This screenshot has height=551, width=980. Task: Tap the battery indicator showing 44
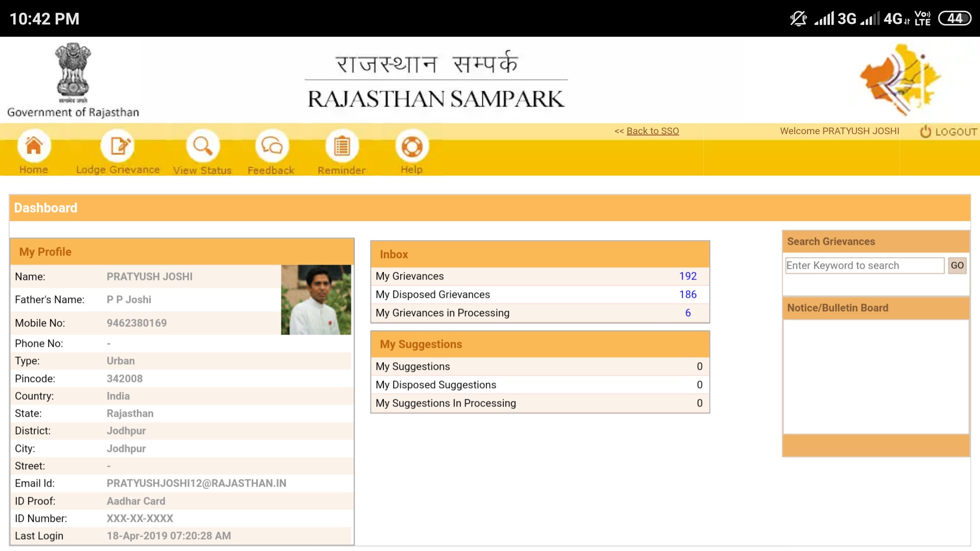click(954, 19)
